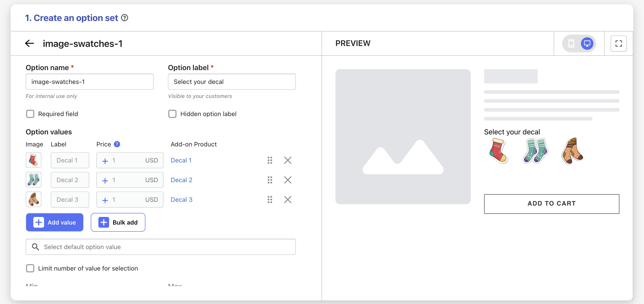Tick the Hidden option label checkbox
Screen dimensions: 644x304
point(172,114)
